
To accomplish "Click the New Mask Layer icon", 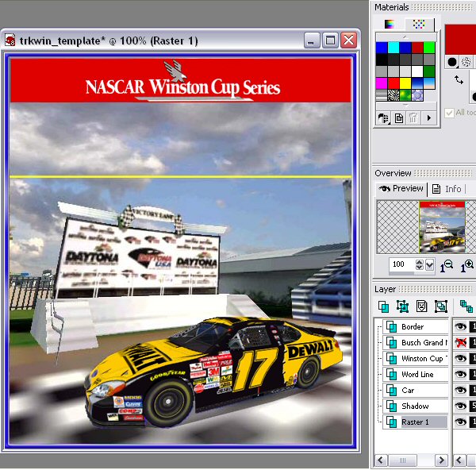I will (x=422, y=306).
